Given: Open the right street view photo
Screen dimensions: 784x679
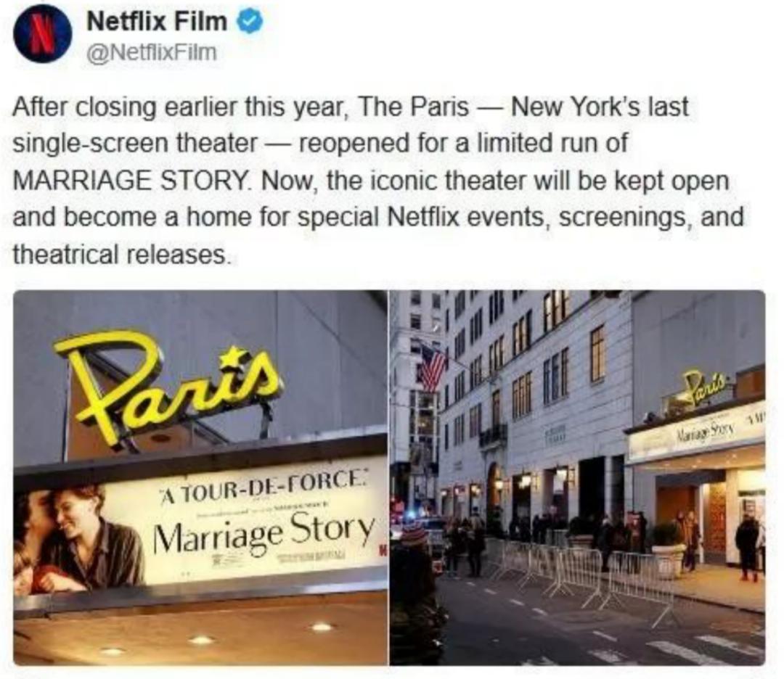Looking at the screenshot, I should point(578,477).
